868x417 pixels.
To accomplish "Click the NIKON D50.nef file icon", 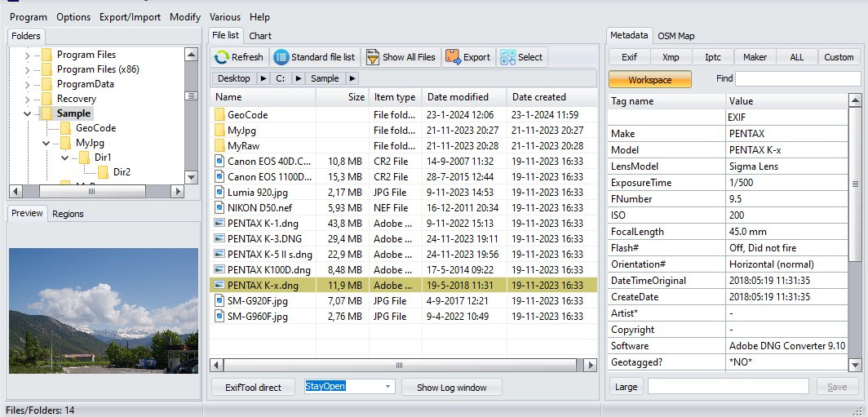I will tap(219, 208).
